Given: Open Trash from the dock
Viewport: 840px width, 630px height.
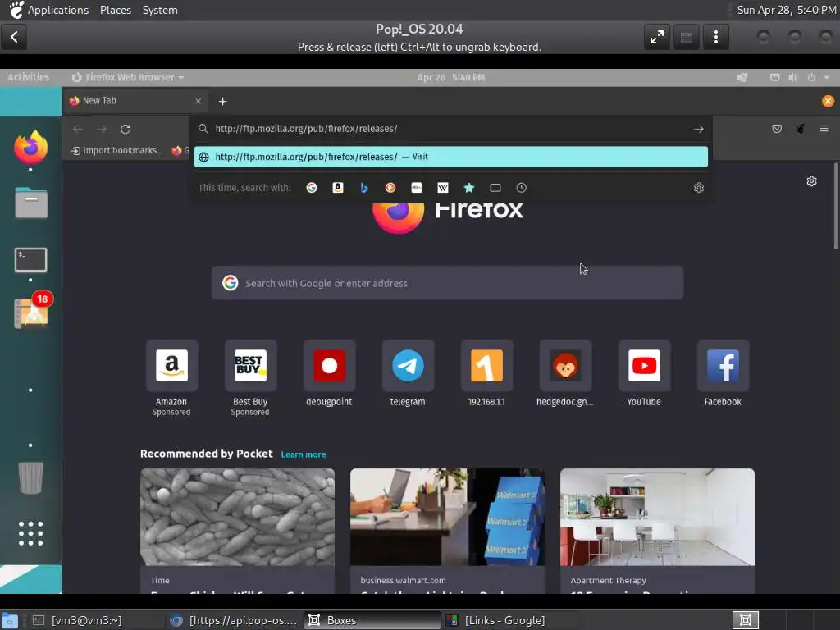Looking at the screenshot, I should 30,477.
